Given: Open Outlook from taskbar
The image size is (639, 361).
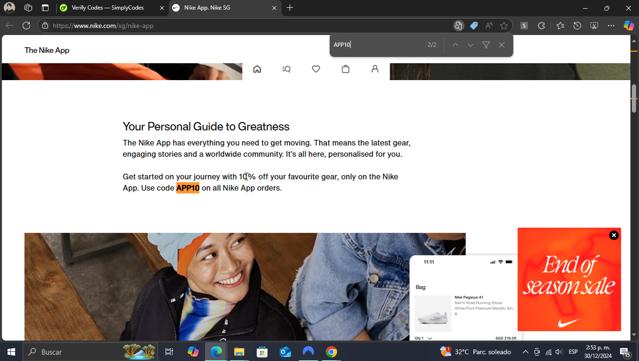Looking at the screenshot, I should [x=285, y=352].
